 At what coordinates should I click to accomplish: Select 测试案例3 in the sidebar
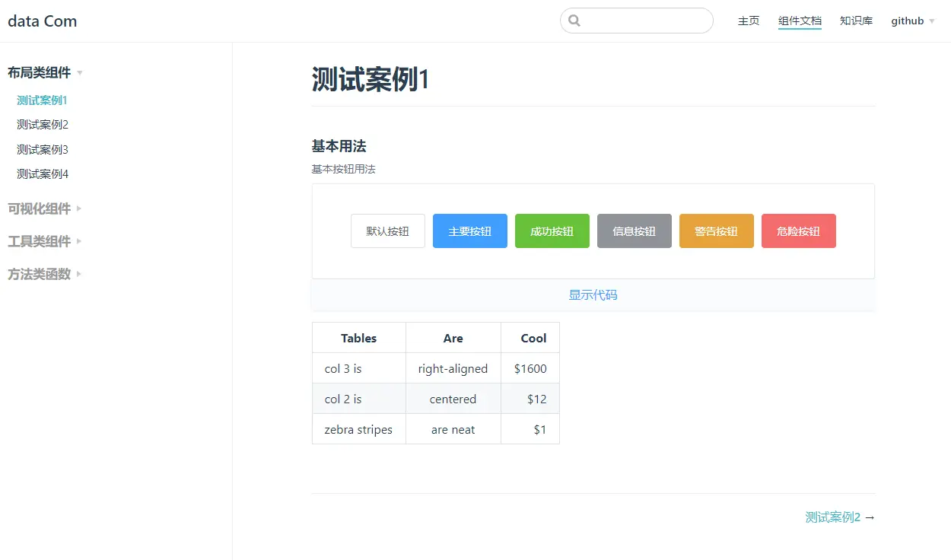43,149
